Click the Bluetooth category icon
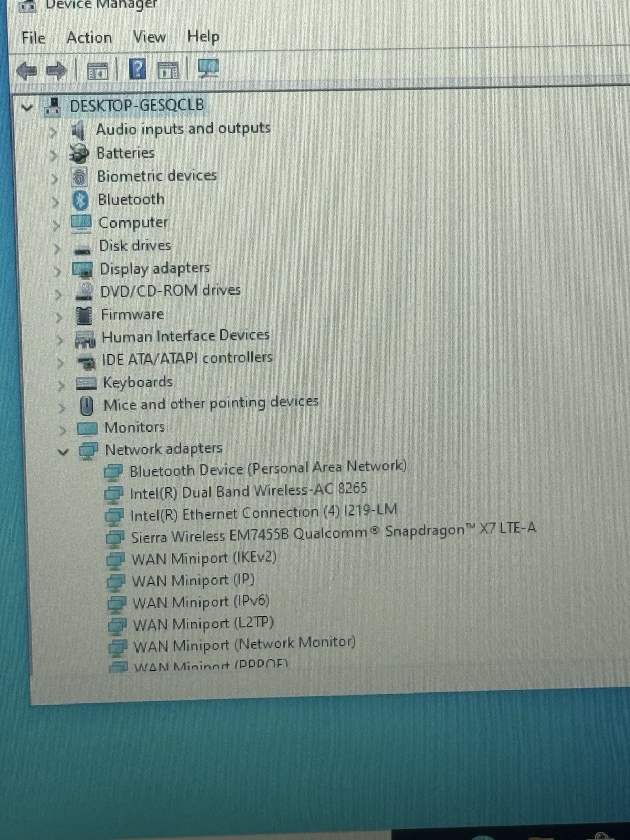The width and height of the screenshot is (630, 840). (x=81, y=200)
